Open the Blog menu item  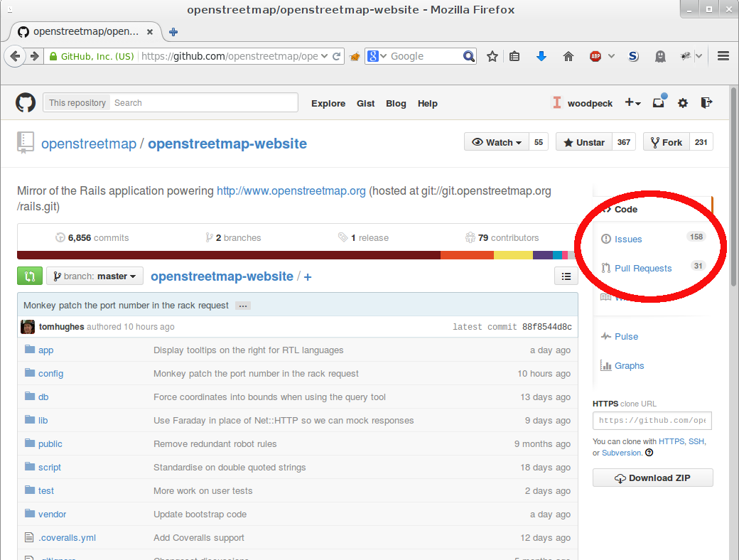click(x=396, y=103)
